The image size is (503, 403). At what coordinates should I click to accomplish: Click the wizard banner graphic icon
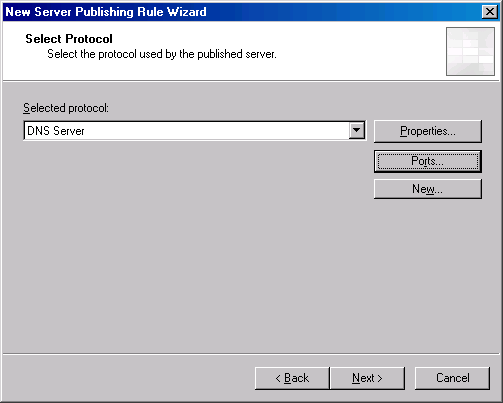[470, 51]
